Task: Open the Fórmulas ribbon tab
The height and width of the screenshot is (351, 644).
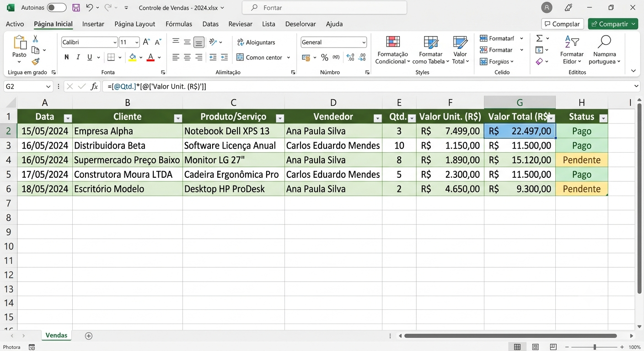Action: (x=179, y=24)
